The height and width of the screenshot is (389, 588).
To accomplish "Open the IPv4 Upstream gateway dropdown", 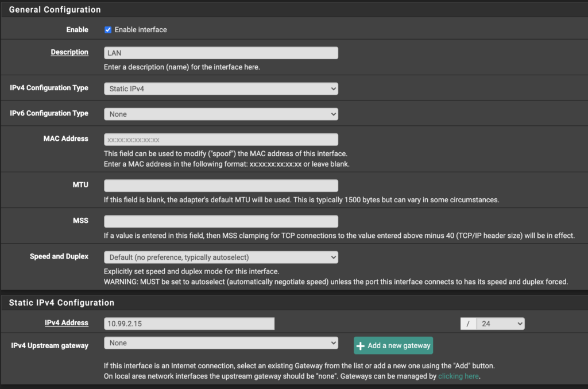I will pos(220,343).
